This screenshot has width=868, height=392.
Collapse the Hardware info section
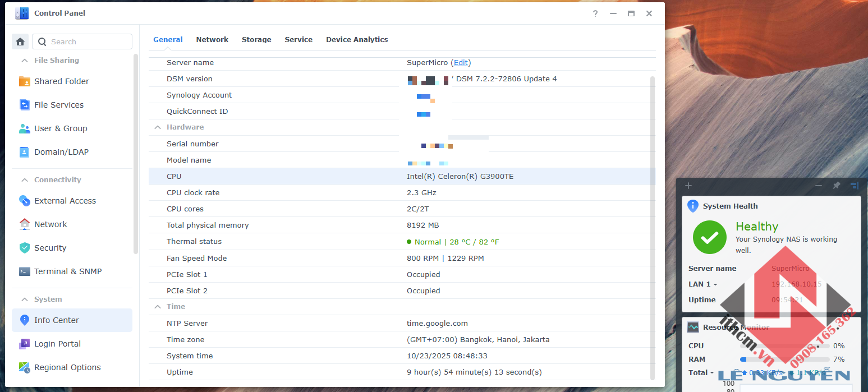coord(158,127)
